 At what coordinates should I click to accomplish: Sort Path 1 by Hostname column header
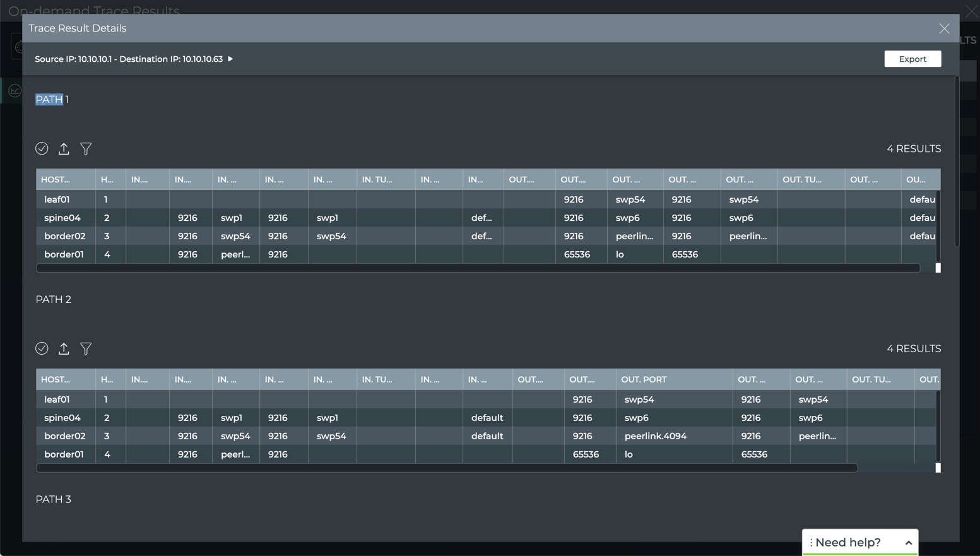coord(56,180)
